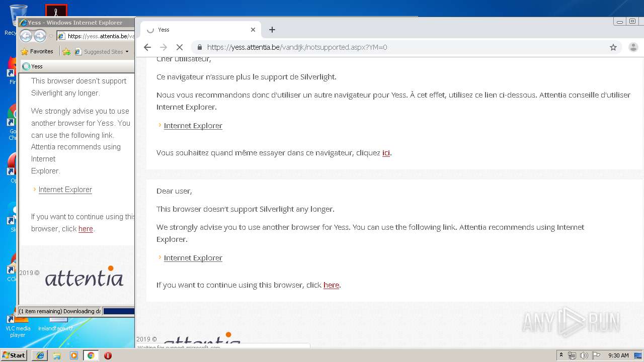Open Favorites in Internet Explorer
This screenshot has height=362, width=644.
coord(37,51)
